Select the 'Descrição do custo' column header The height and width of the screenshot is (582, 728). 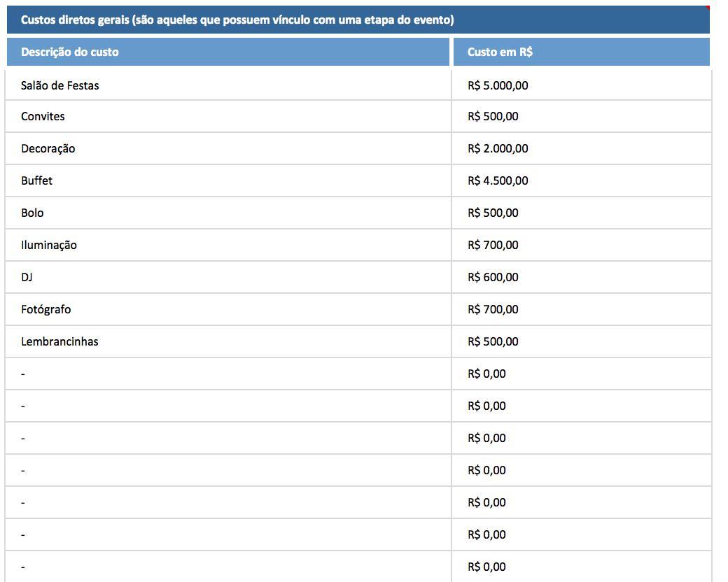tap(227, 52)
